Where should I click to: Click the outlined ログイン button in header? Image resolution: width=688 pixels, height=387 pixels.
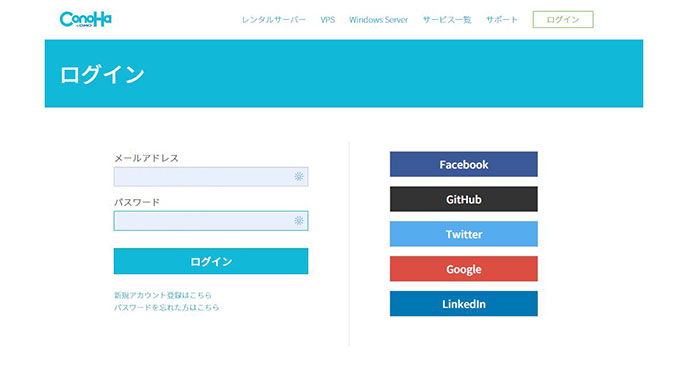point(563,20)
